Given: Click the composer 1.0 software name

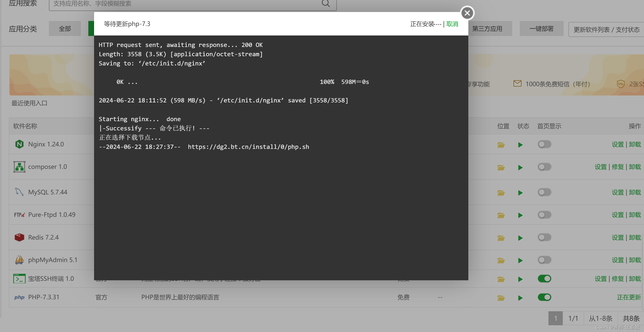Looking at the screenshot, I should coord(47,167).
